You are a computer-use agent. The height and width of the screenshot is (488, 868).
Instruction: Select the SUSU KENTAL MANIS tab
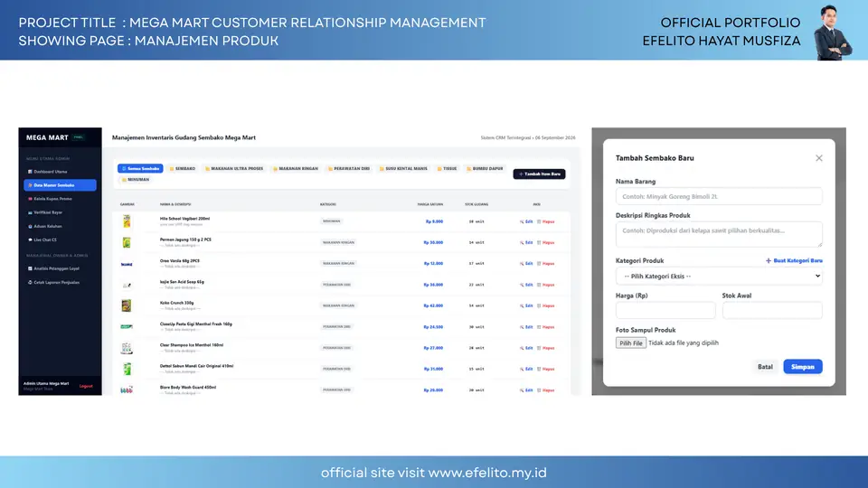pyautogui.click(x=403, y=169)
